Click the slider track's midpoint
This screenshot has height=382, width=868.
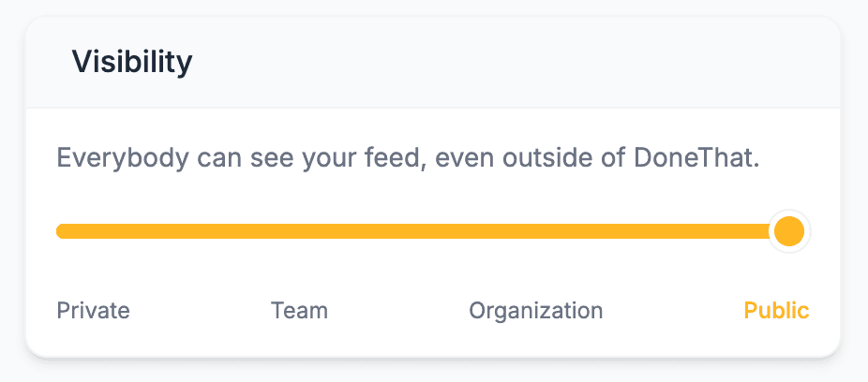pyautogui.click(x=424, y=231)
